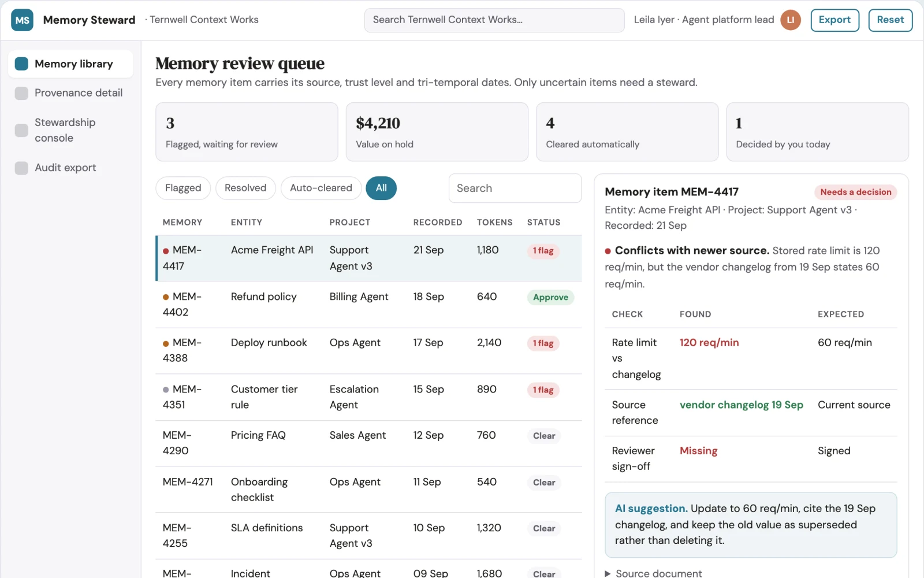Click the vendor changelog 19 Sep reference

click(x=742, y=405)
